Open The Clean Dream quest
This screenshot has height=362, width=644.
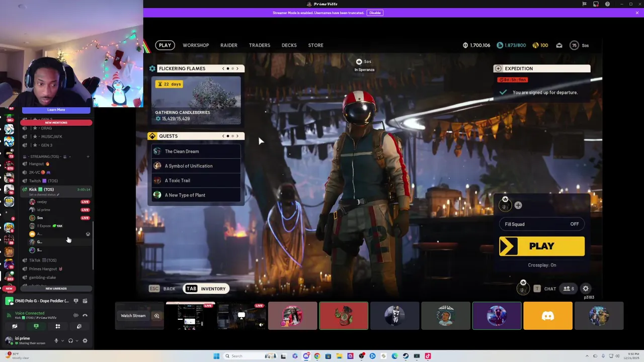point(196,151)
